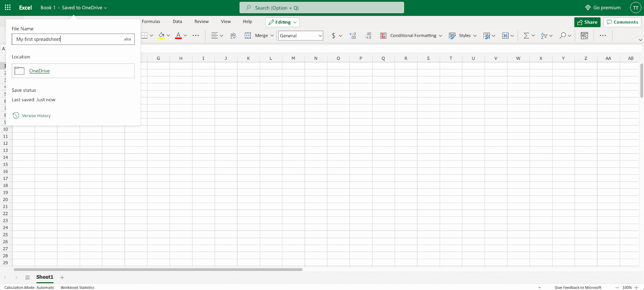
Task: Click the green Share button
Action: click(x=587, y=22)
